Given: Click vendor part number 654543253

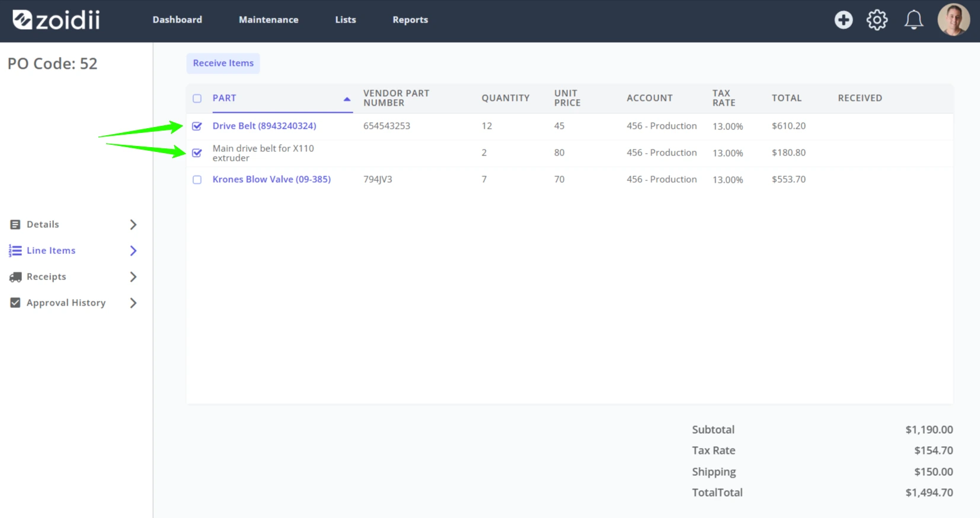Looking at the screenshot, I should (387, 126).
